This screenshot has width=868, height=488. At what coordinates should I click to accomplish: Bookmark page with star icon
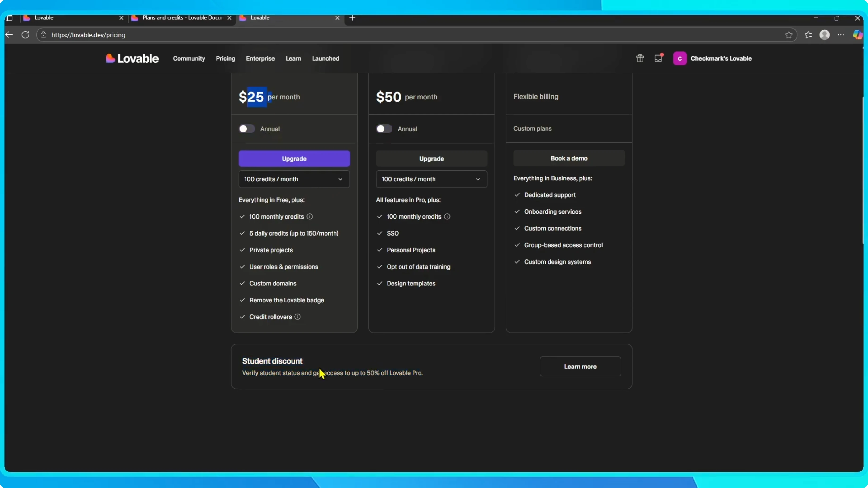pyautogui.click(x=789, y=35)
